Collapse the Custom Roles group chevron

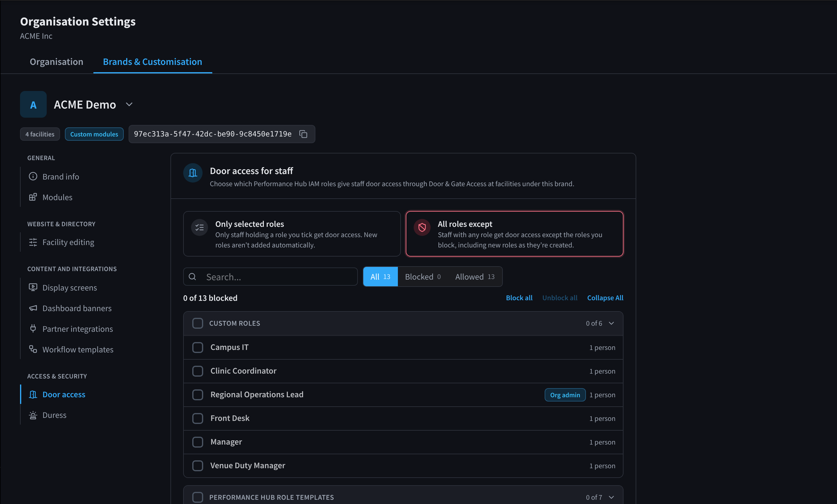pyautogui.click(x=611, y=323)
